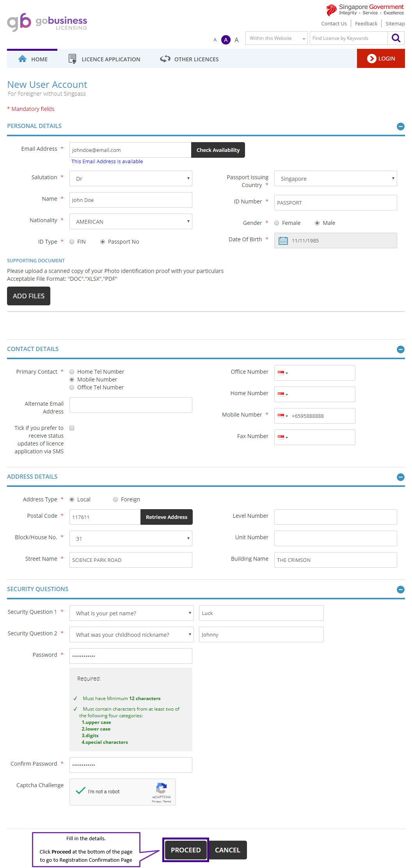The image size is (412, 868).
Task: Select FIN as ID Type
Action: 72,242
